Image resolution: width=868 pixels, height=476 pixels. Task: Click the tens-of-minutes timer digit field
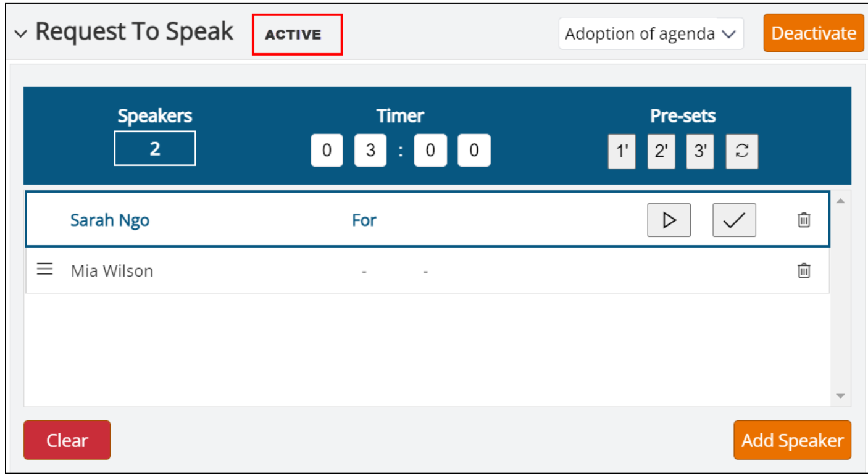coord(327,151)
